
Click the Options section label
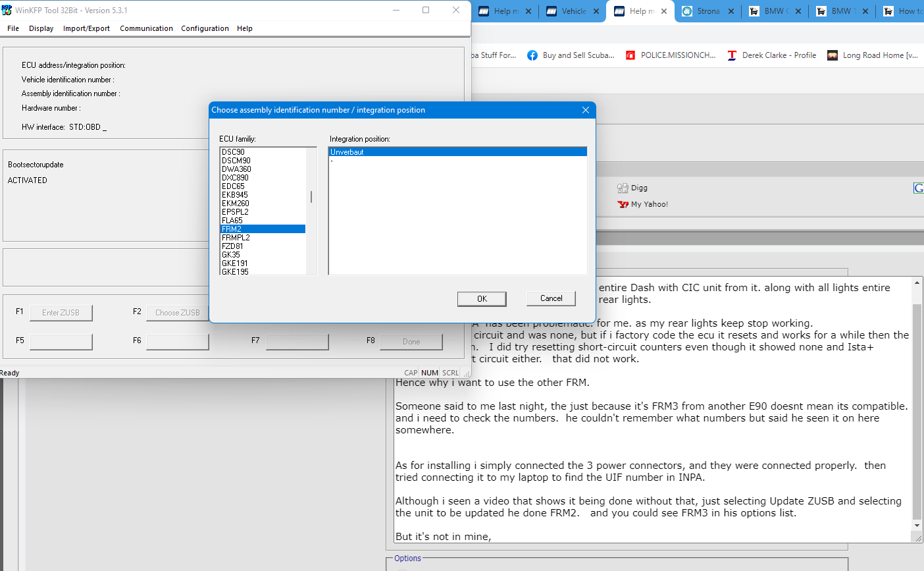point(407,558)
